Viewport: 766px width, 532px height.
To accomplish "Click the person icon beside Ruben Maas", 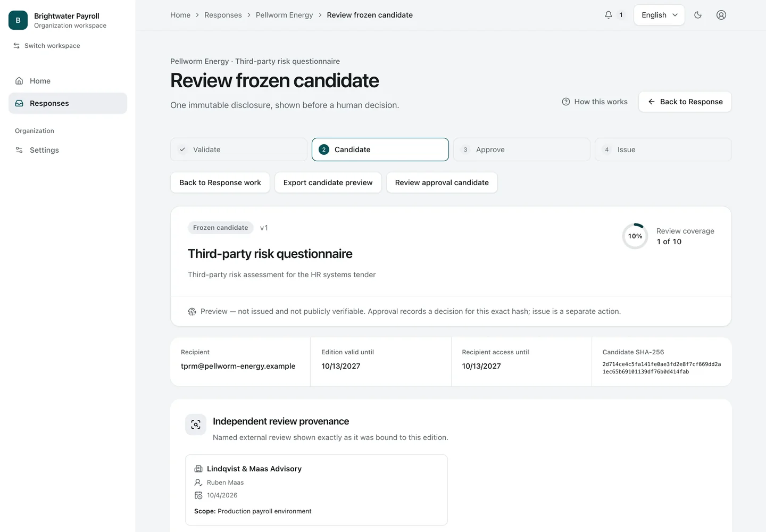I will 198,483.
